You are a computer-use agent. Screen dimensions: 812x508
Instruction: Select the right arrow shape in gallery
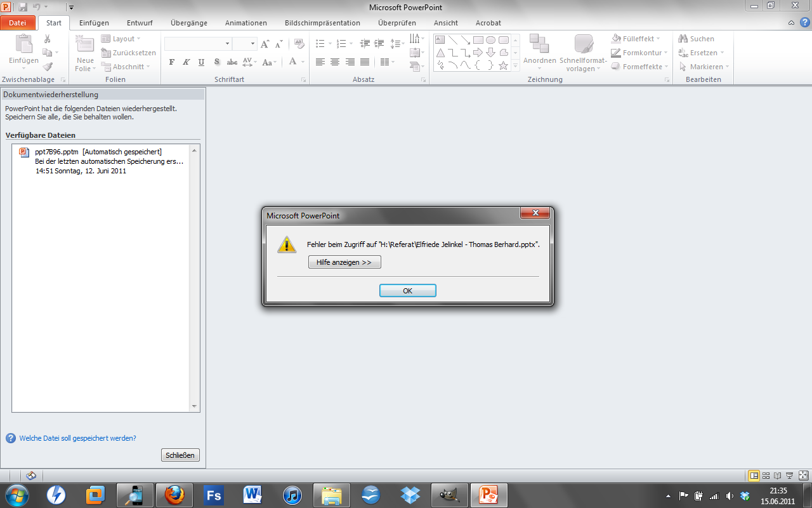(x=478, y=53)
